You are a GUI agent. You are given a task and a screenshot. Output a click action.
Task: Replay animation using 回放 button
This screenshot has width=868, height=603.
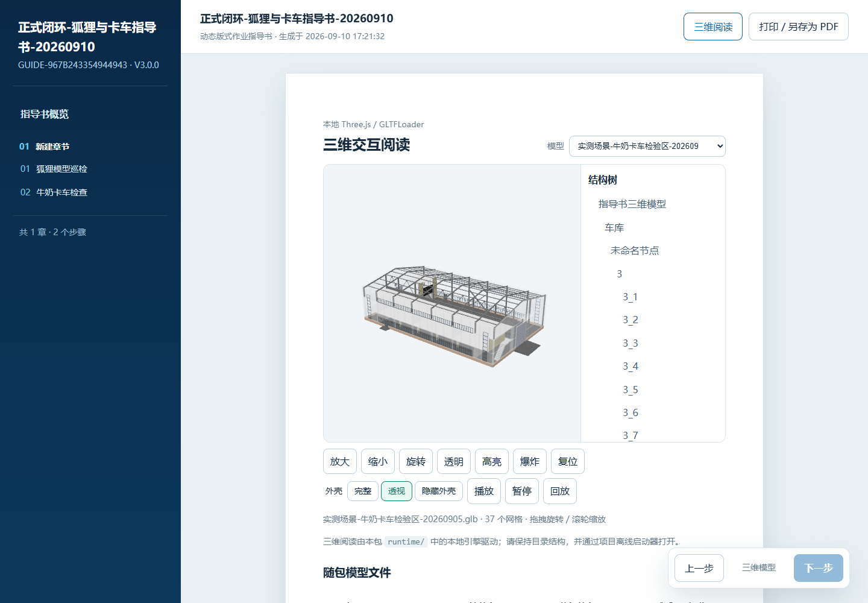click(x=560, y=491)
